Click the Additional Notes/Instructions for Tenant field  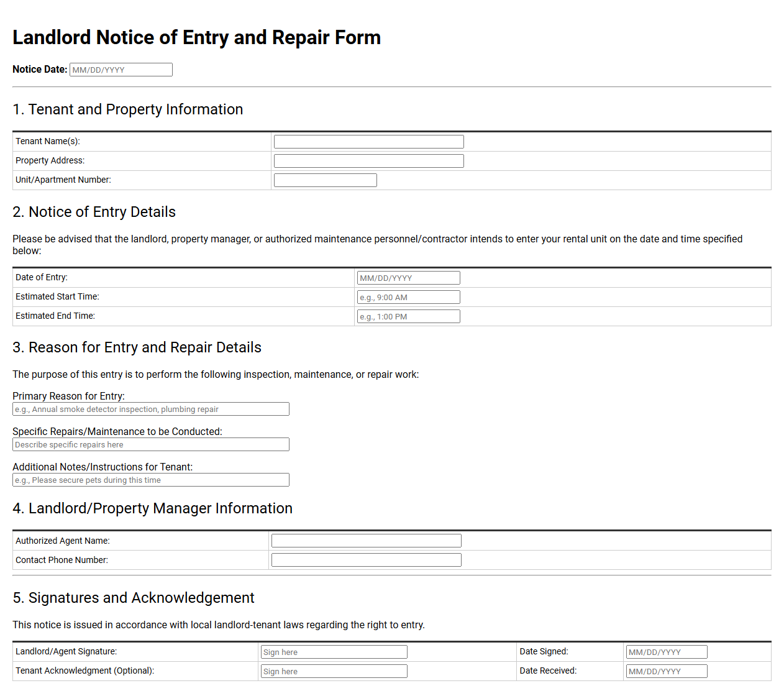pos(151,480)
